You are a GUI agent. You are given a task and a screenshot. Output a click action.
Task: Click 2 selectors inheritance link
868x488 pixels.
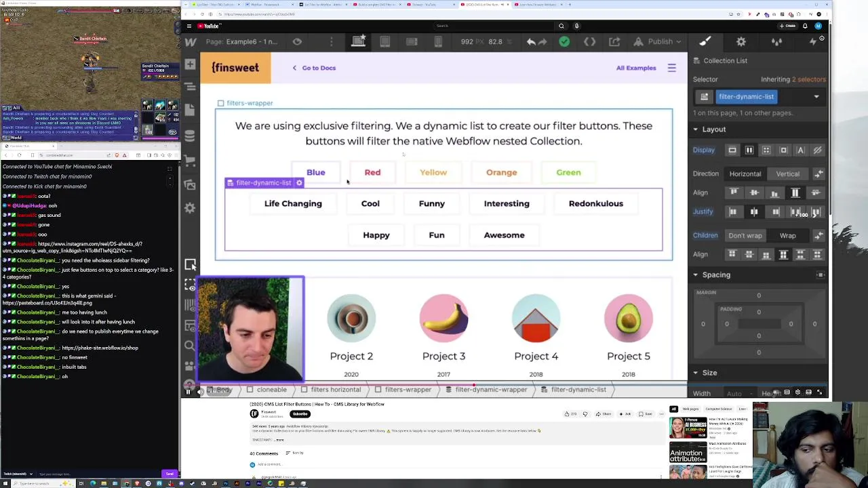[808, 79]
